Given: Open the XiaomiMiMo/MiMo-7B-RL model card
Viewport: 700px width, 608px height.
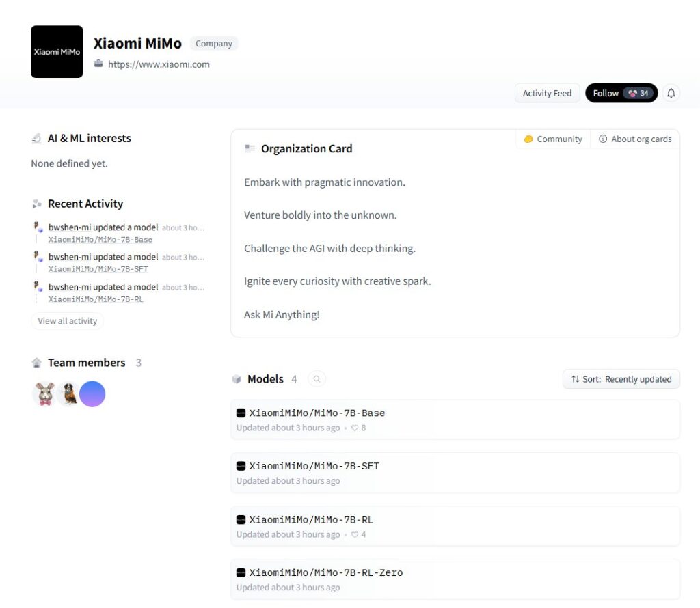Looking at the screenshot, I should coord(455,526).
